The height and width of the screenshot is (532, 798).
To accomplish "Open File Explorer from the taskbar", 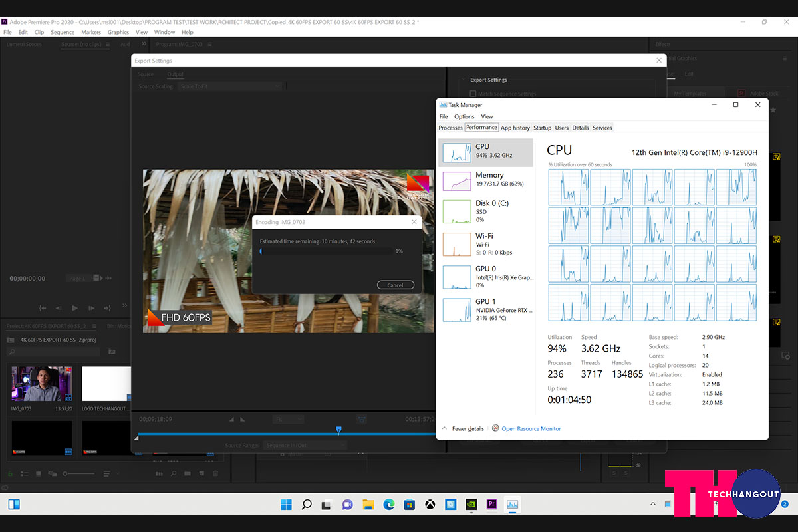I will coord(368,505).
